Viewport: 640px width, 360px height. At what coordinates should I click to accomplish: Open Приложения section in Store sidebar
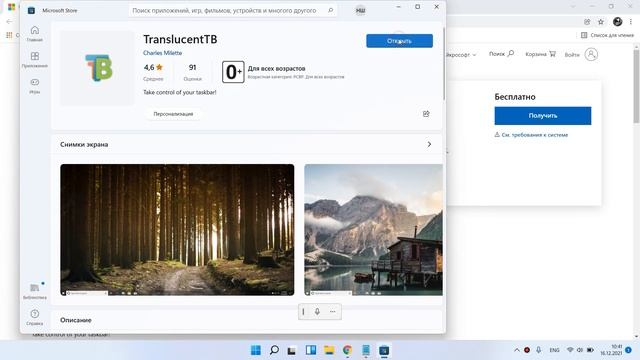tap(35, 60)
